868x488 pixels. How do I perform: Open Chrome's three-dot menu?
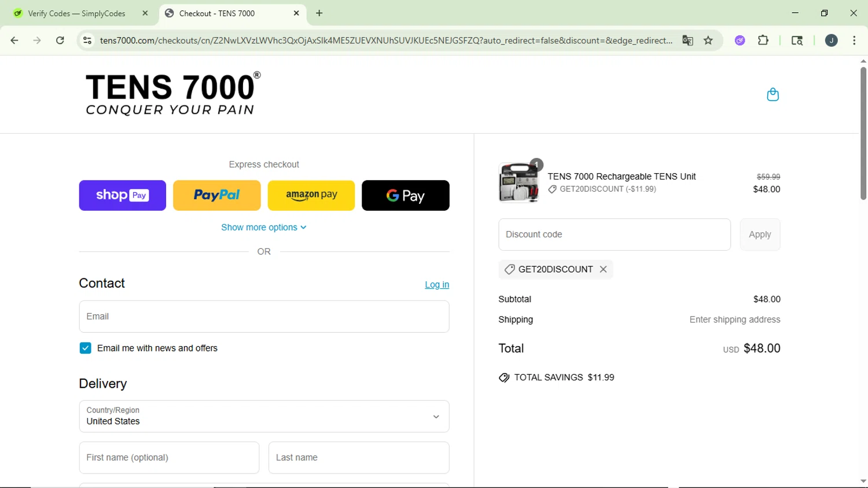(x=854, y=41)
